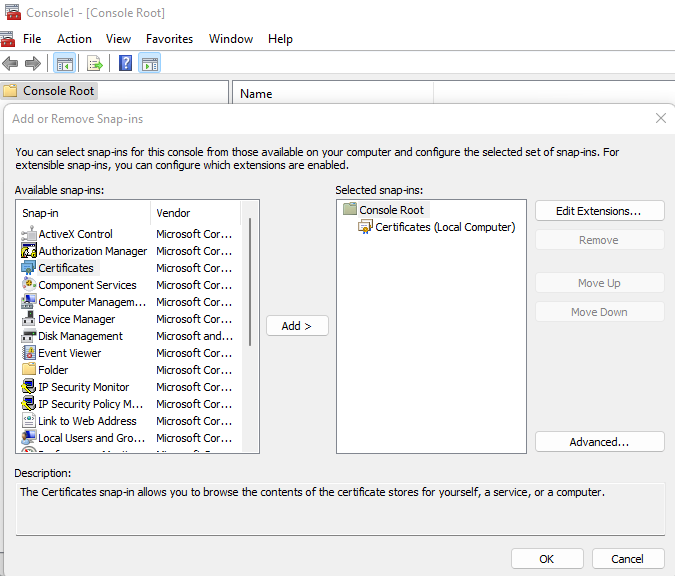The height and width of the screenshot is (576, 675).
Task: Click the IP Security Monitor snap-in icon
Action: [x=28, y=387]
